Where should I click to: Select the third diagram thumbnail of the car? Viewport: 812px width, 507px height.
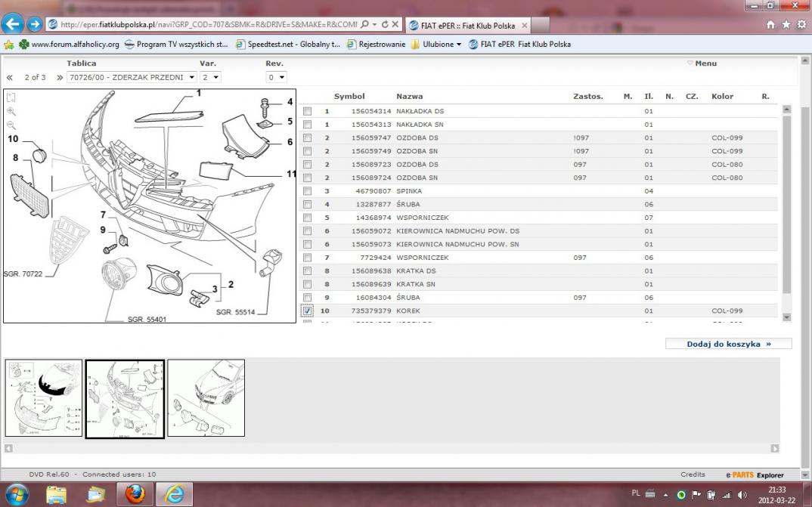click(206, 397)
